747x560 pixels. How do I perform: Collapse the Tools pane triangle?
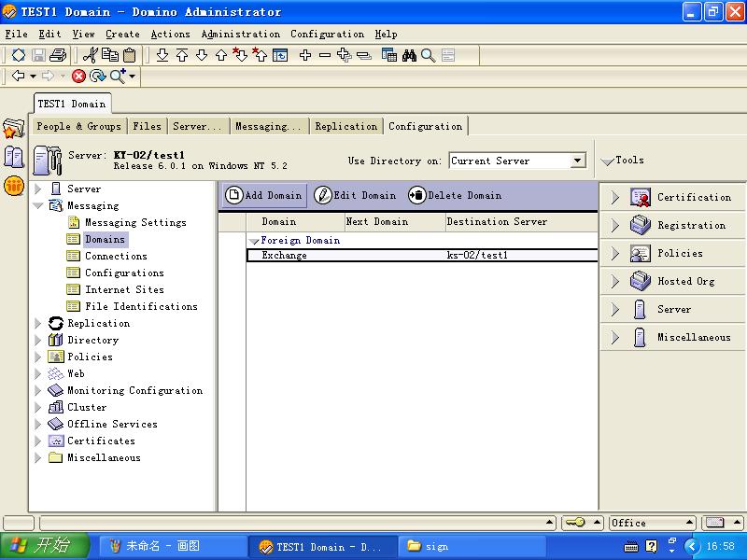coord(607,161)
